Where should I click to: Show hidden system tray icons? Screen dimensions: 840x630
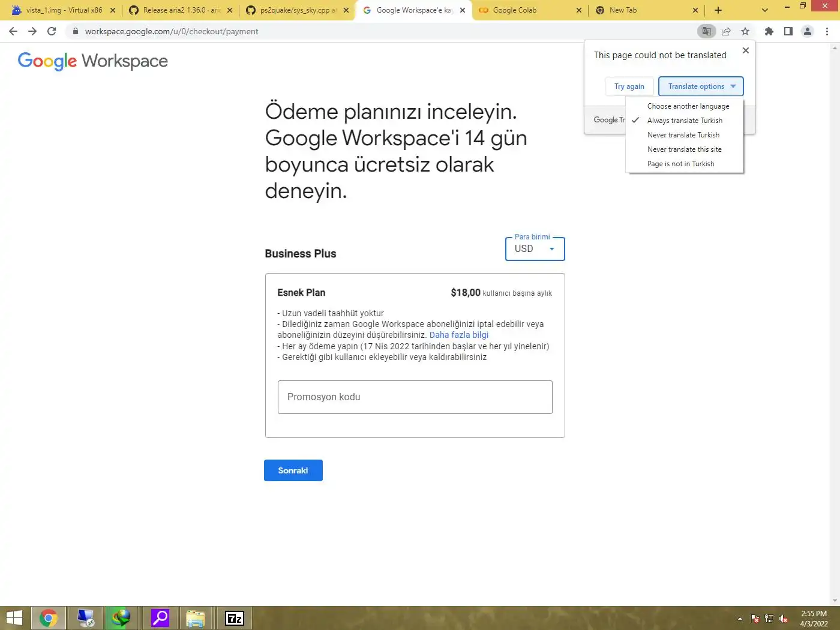tap(740, 619)
